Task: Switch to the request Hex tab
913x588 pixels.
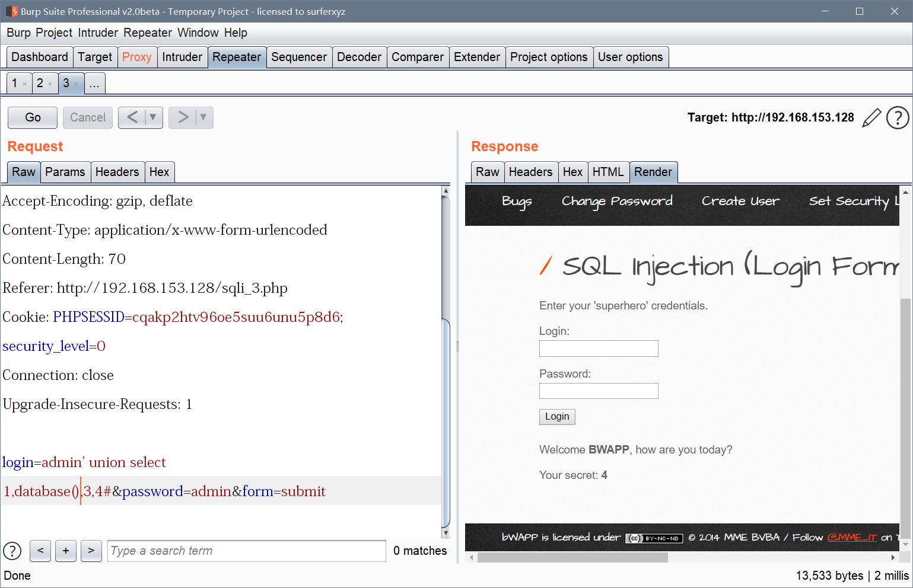Action: (159, 172)
